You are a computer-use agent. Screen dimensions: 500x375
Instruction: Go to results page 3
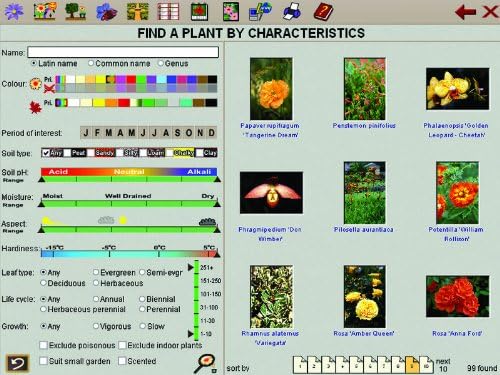point(328,365)
